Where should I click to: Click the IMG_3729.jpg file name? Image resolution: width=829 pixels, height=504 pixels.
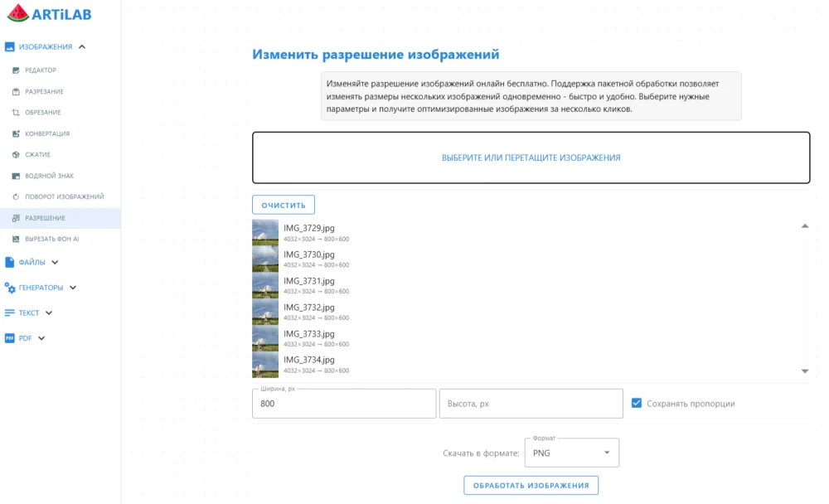pos(308,229)
